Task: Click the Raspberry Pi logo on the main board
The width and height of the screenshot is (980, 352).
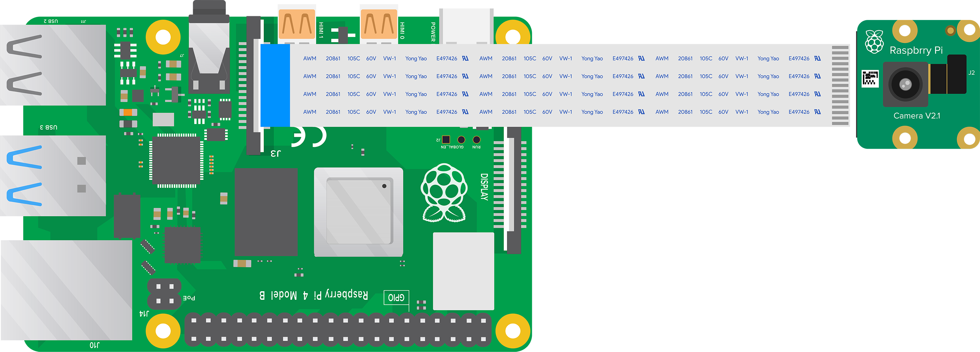Action: pyautogui.click(x=444, y=193)
